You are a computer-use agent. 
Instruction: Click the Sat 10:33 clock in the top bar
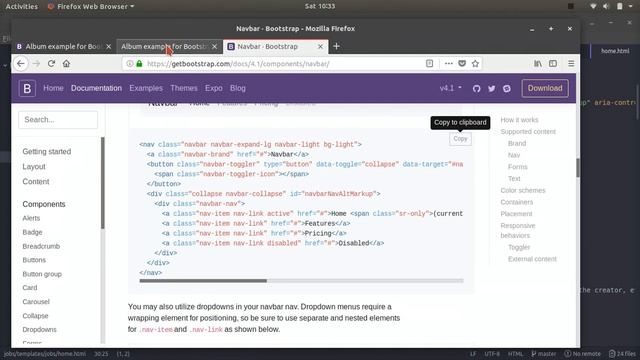tap(320, 6)
